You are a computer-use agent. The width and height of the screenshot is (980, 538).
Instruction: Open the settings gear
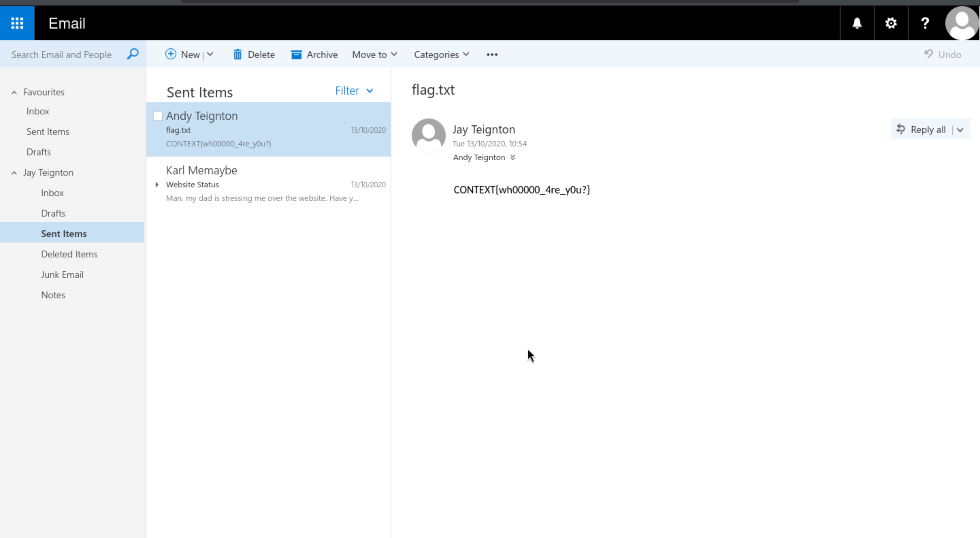(x=891, y=23)
